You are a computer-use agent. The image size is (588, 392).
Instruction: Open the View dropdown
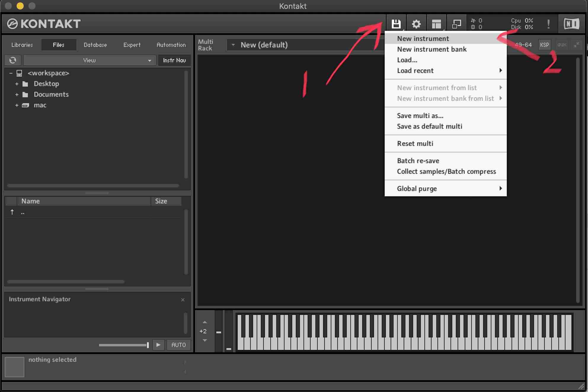(90, 60)
